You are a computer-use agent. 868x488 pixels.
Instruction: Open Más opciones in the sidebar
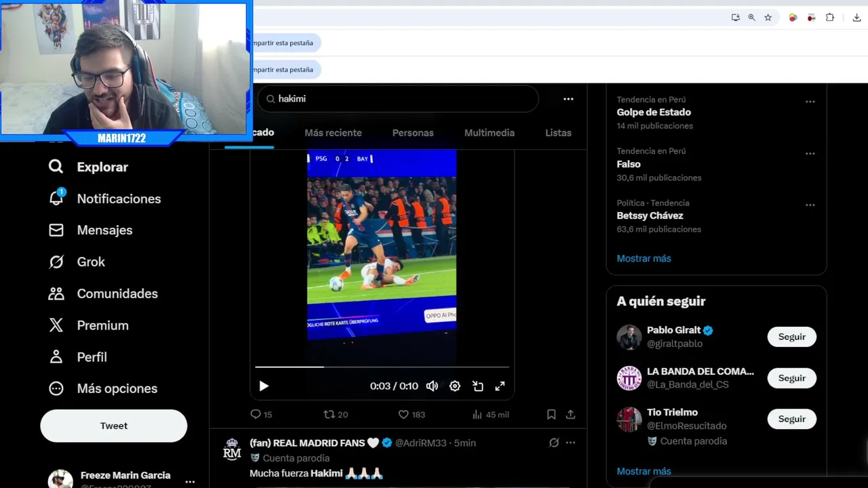pyautogui.click(x=103, y=388)
